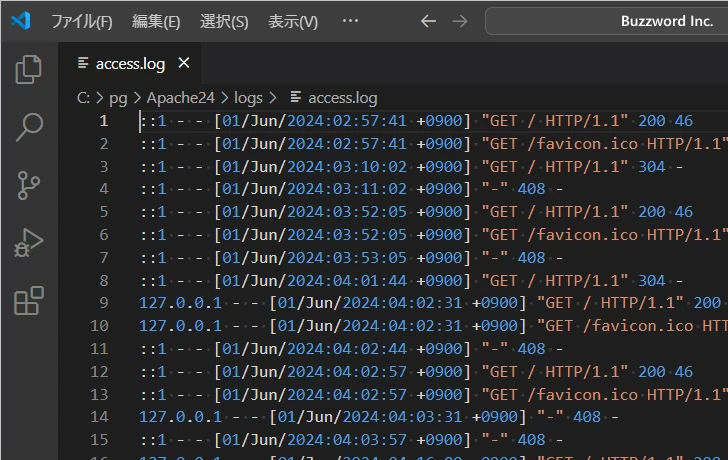Click the VS Code logo icon

click(21, 21)
